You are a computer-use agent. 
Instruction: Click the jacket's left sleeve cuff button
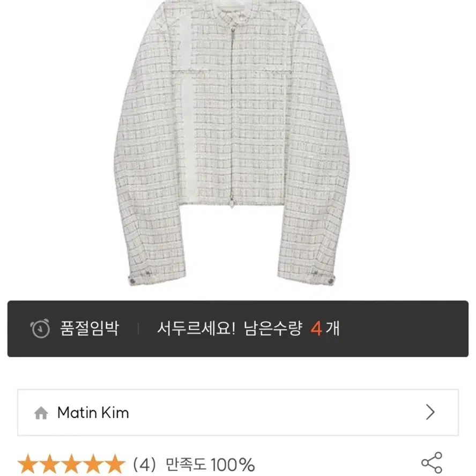[x=132, y=281]
